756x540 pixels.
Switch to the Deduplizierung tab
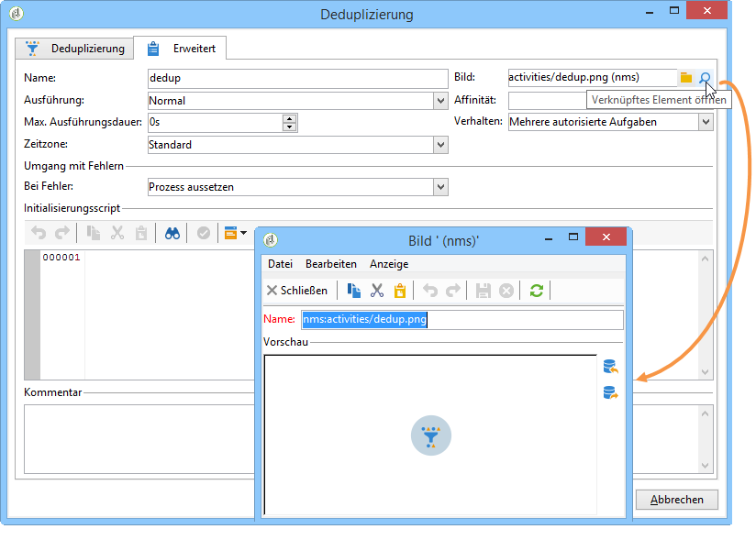[75, 49]
